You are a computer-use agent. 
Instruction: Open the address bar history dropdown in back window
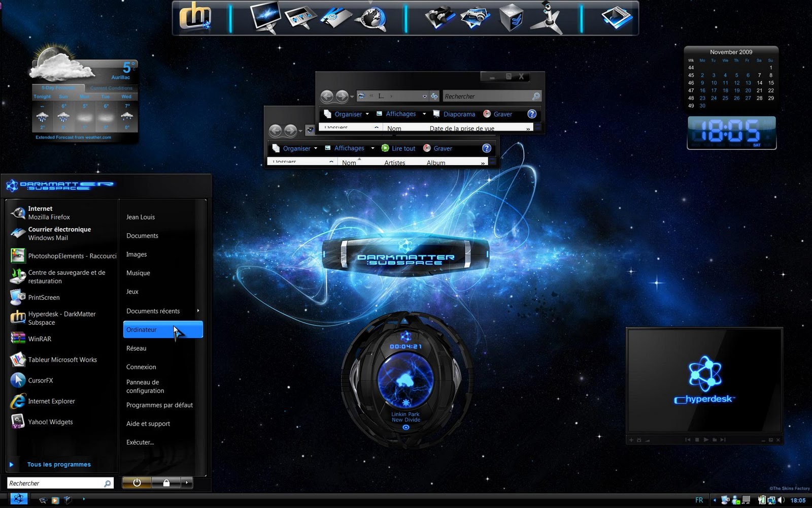click(425, 96)
